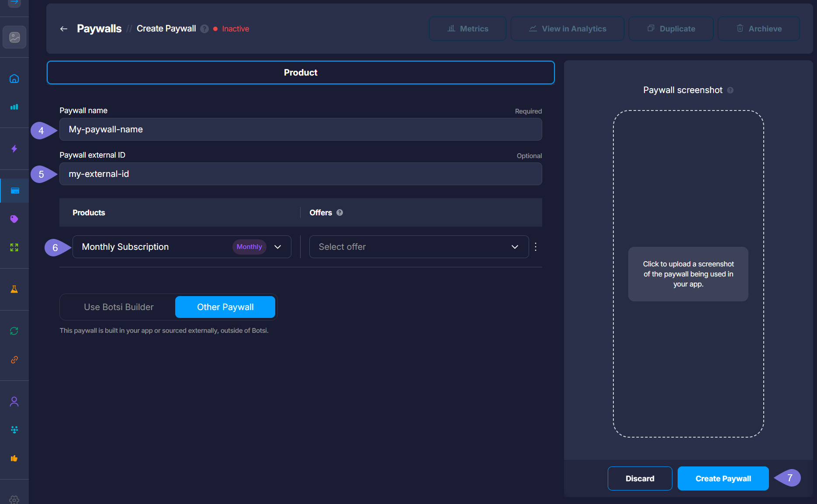The width and height of the screenshot is (817, 504).
Task: Open the green sync arrows sidebar icon
Action: 14,331
